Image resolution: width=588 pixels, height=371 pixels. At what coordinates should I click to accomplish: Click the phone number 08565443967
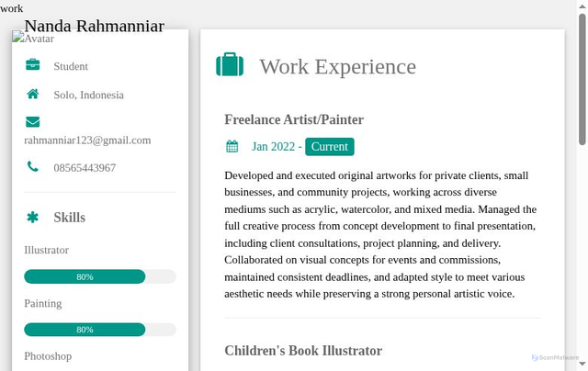[85, 168]
